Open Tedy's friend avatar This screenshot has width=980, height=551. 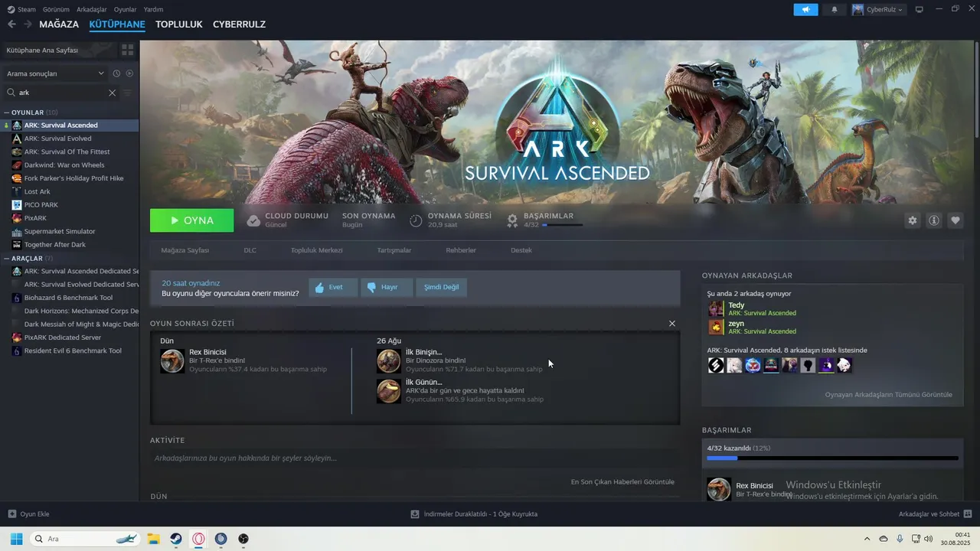point(716,308)
